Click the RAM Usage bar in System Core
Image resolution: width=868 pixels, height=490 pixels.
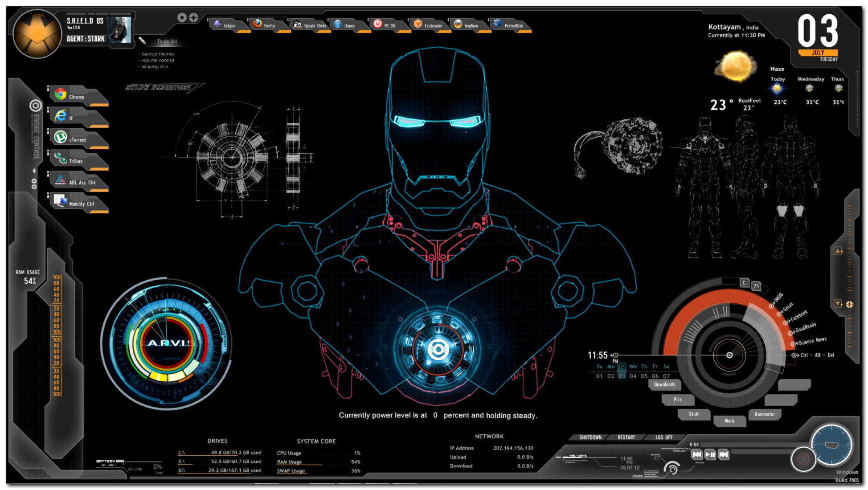(x=319, y=462)
